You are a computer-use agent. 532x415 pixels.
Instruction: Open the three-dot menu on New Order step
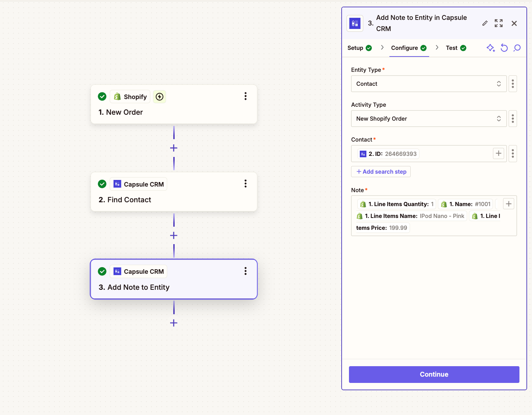(245, 96)
